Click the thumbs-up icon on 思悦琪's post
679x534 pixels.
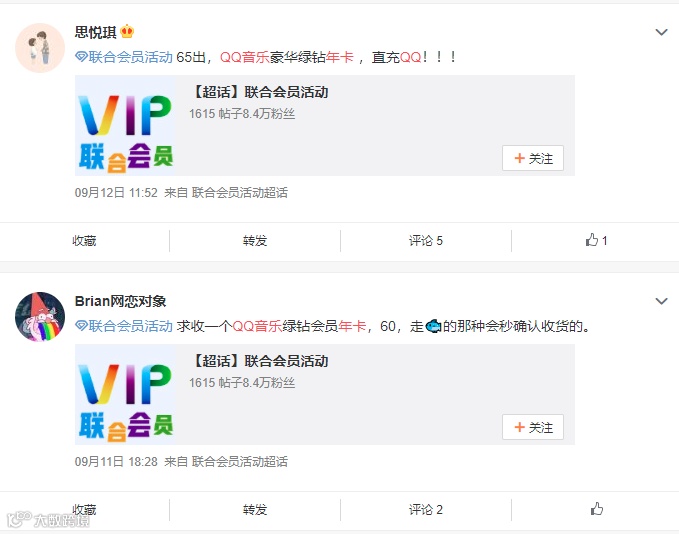[x=592, y=240]
